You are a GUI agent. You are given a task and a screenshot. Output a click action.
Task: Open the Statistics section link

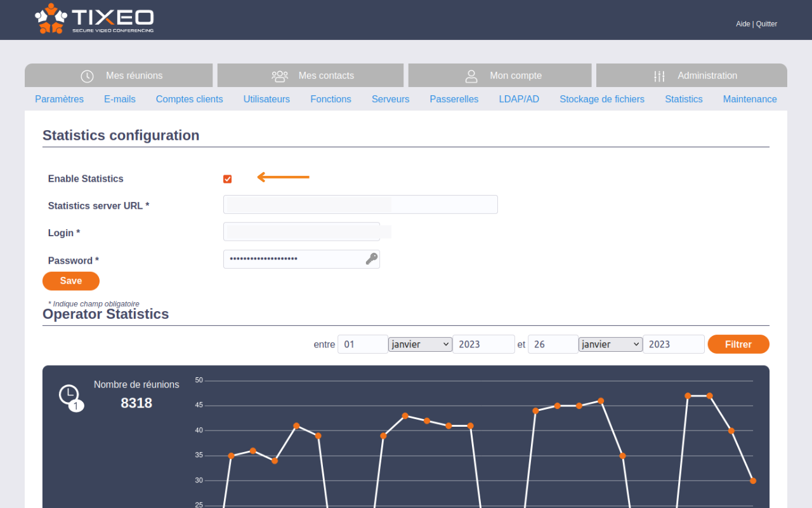(684, 99)
